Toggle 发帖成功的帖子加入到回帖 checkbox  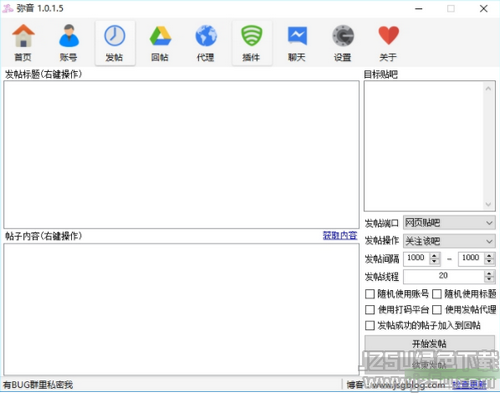click(370, 325)
